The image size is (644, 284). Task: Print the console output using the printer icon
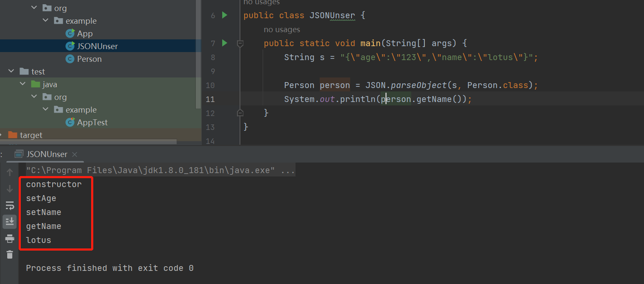tap(10, 239)
